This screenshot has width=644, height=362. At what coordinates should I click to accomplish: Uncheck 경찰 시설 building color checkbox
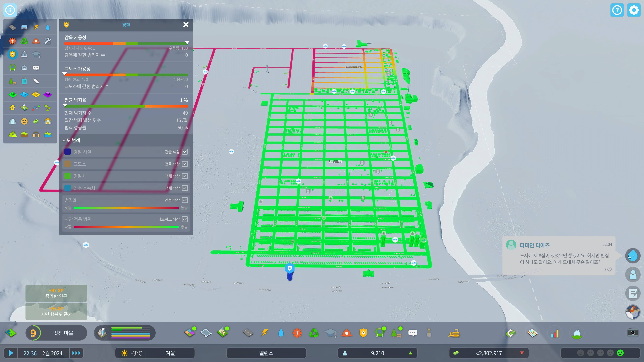185,152
